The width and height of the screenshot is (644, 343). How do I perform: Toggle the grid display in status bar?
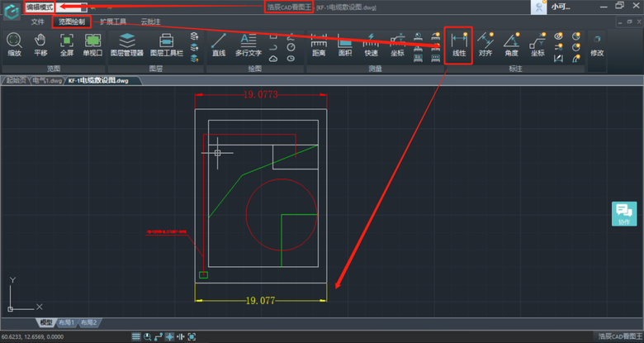[x=137, y=336]
